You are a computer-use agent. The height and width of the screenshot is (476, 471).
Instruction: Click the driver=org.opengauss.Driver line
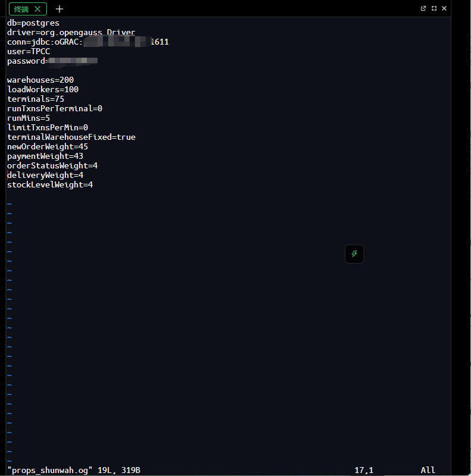point(71,33)
